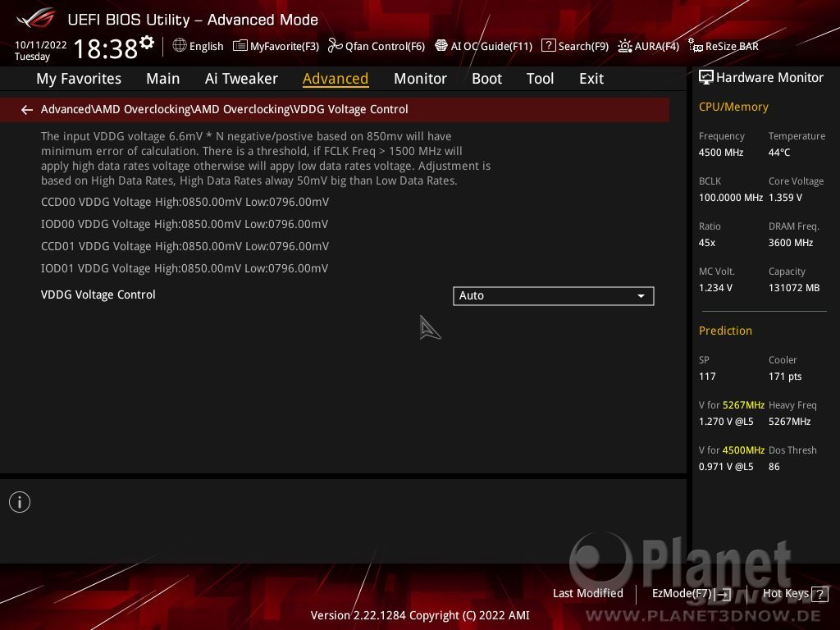The height and width of the screenshot is (630, 840).
Task: Click the AURA(F4) label
Action: [656, 46]
